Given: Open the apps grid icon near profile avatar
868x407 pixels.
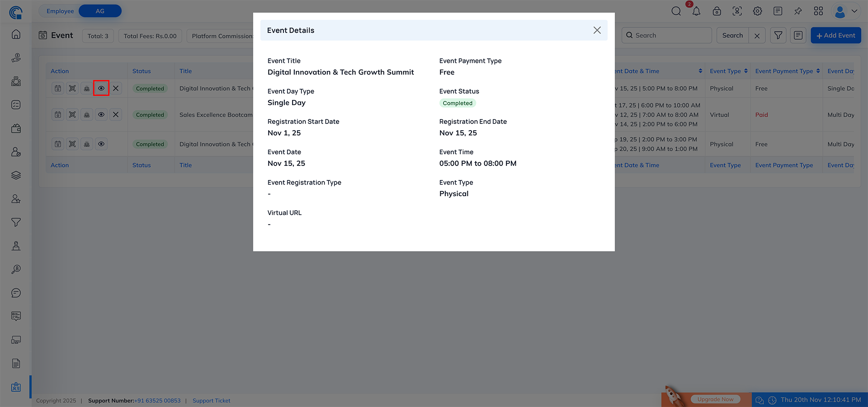Looking at the screenshot, I should (818, 11).
